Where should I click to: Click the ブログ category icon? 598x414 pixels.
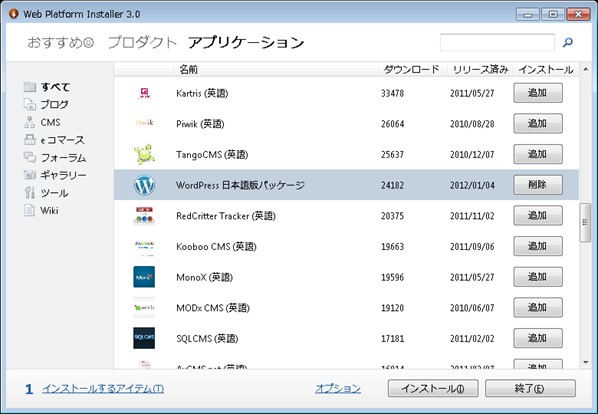[x=30, y=104]
